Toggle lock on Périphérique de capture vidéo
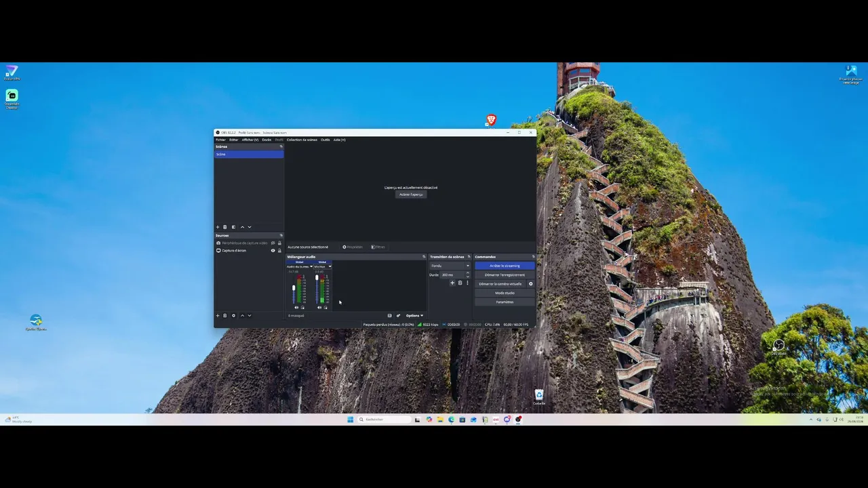Screen dimensions: 868x488 (x=279, y=243)
